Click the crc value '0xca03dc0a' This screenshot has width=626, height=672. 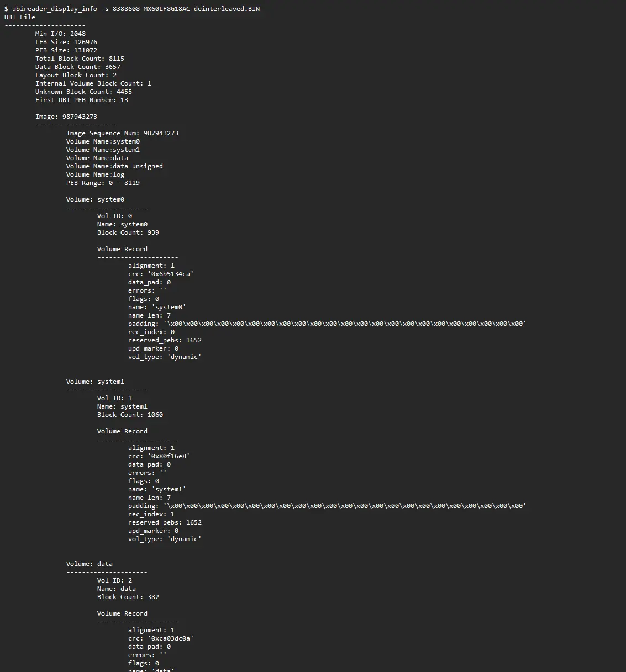(172, 638)
